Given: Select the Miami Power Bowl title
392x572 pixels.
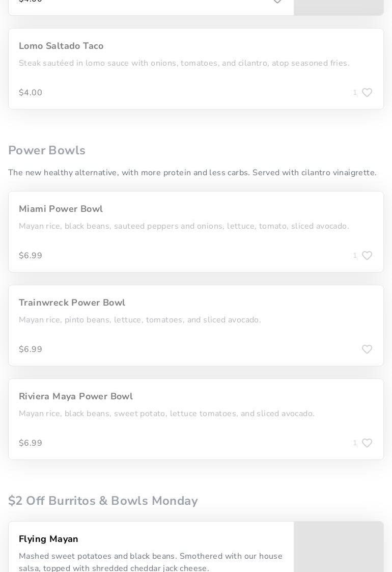Looking at the screenshot, I should pyautogui.click(x=61, y=209).
